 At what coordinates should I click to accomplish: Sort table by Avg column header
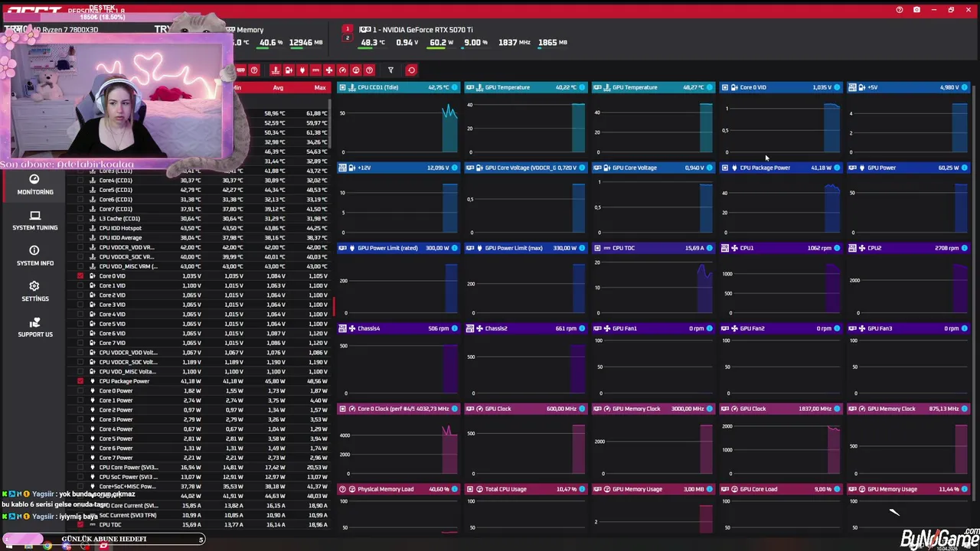[278, 87]
